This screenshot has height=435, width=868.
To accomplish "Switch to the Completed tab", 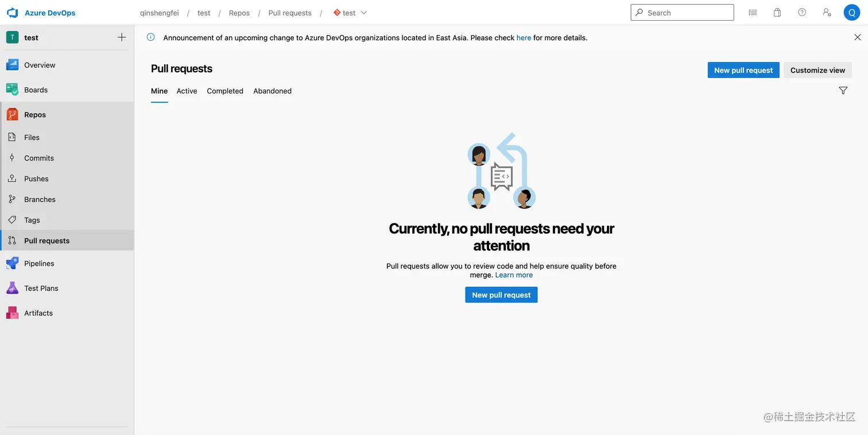I will pyautogui.click(x=225, y=91).
